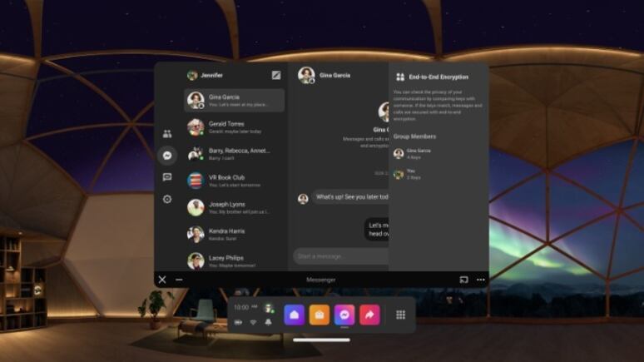
Task: Open the three-dot more options menu
Action: 480,280
